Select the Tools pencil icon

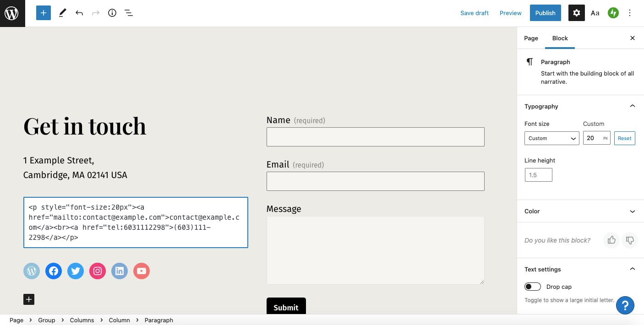coord(63,13)
